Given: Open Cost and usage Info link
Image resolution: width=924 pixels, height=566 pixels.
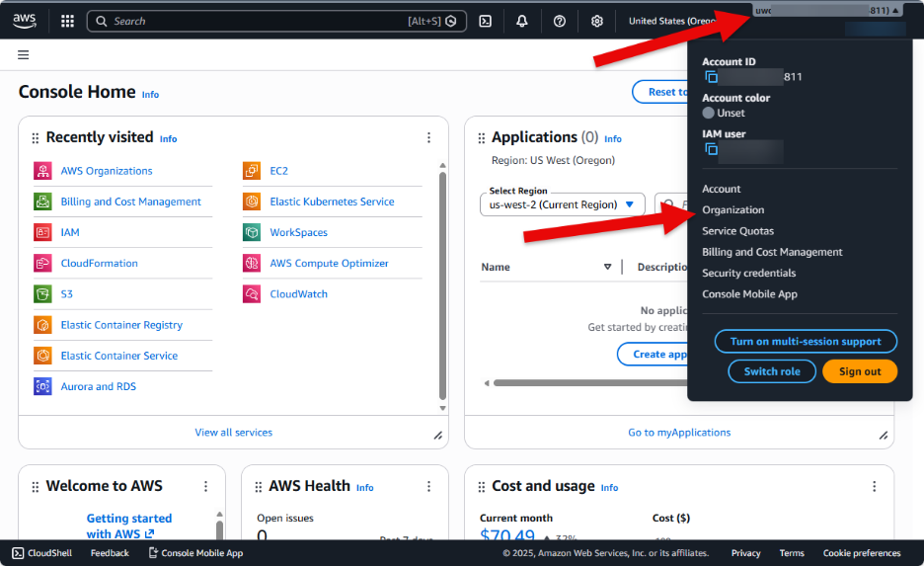Looking at the screenshot, I should point(609,488).
